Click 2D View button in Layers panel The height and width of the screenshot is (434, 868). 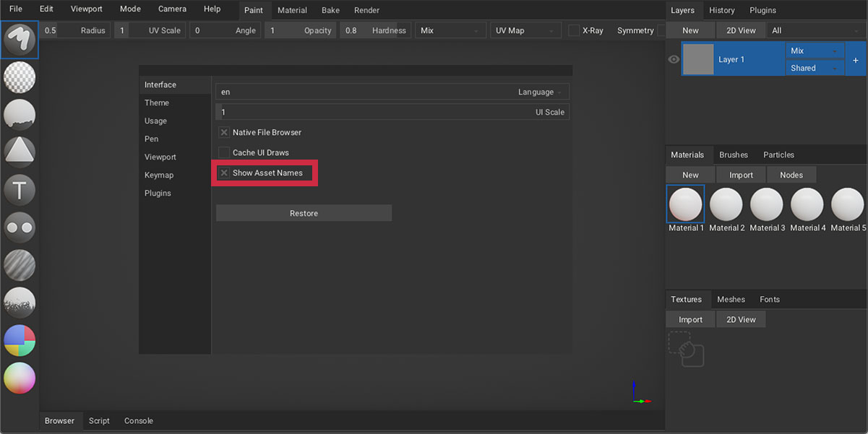(x=741, y=30)
